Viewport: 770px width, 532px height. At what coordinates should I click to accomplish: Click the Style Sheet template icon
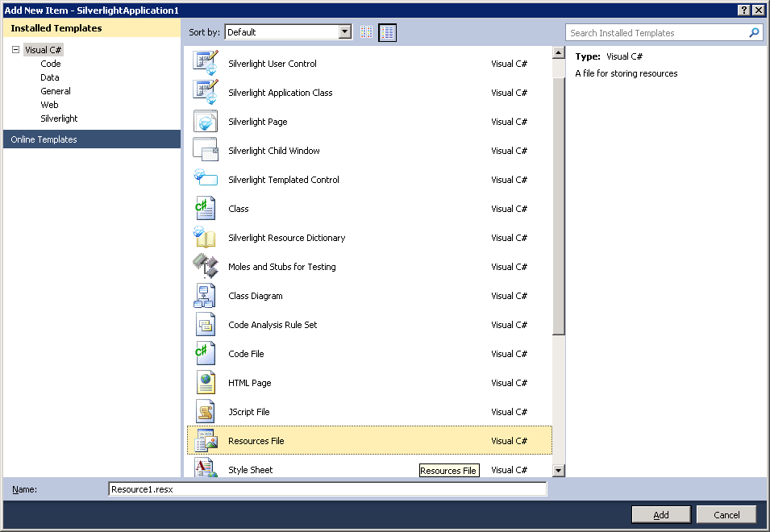click(x=206, y=467)
